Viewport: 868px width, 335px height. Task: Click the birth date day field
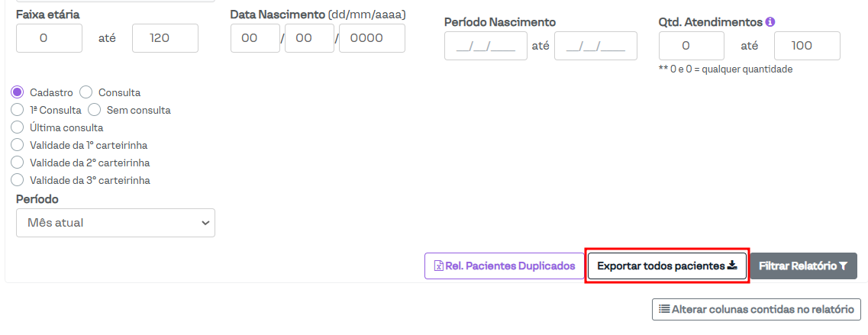[x=255, y=38]
